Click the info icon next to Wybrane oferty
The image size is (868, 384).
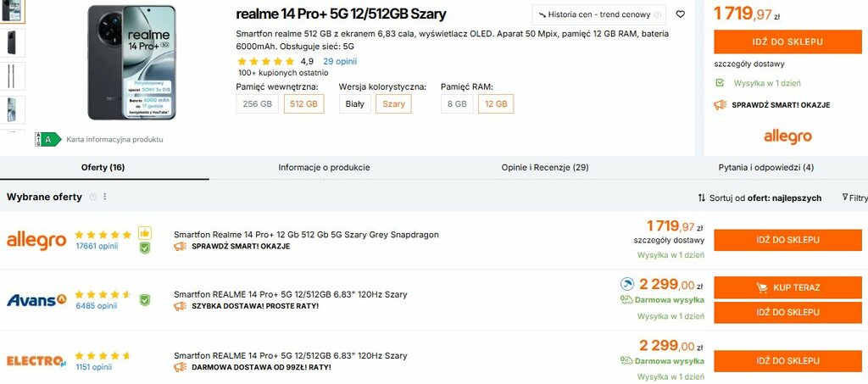click(x=93, y=197)
